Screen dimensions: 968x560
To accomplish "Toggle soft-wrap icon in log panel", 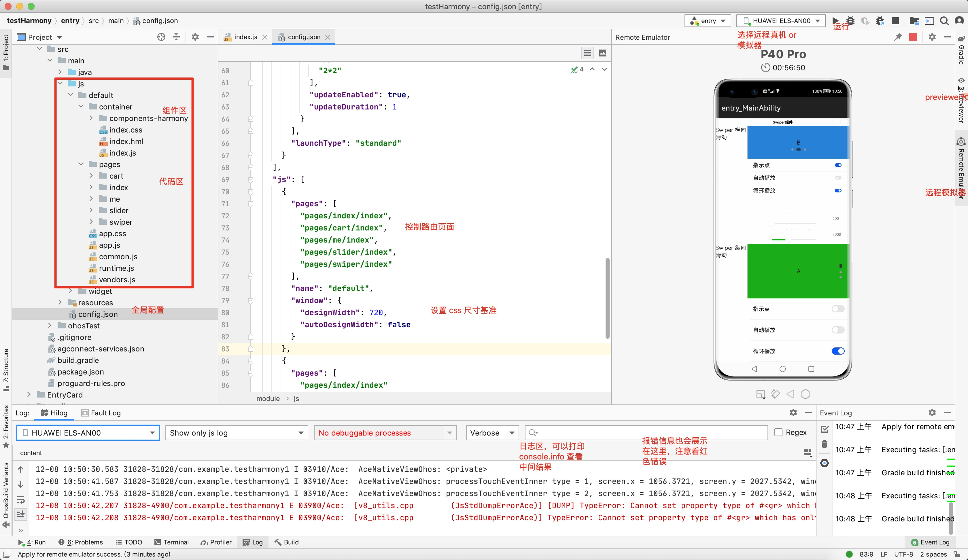I will click(21, 500).
